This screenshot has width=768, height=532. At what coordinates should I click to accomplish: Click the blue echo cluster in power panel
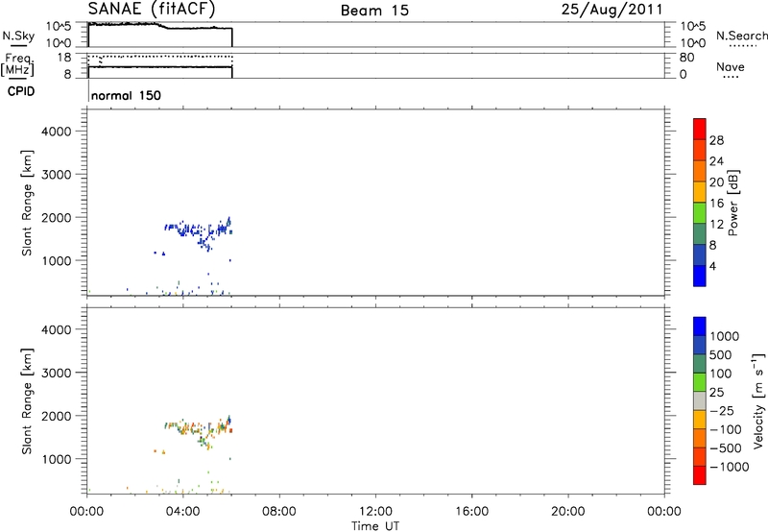point(198,233)
